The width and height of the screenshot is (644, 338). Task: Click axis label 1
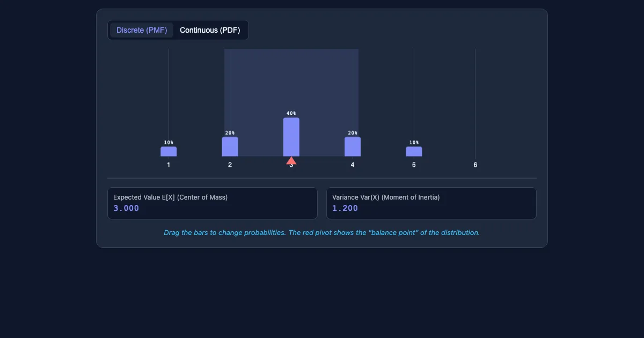pyautogui.click(x=169, y=165)
